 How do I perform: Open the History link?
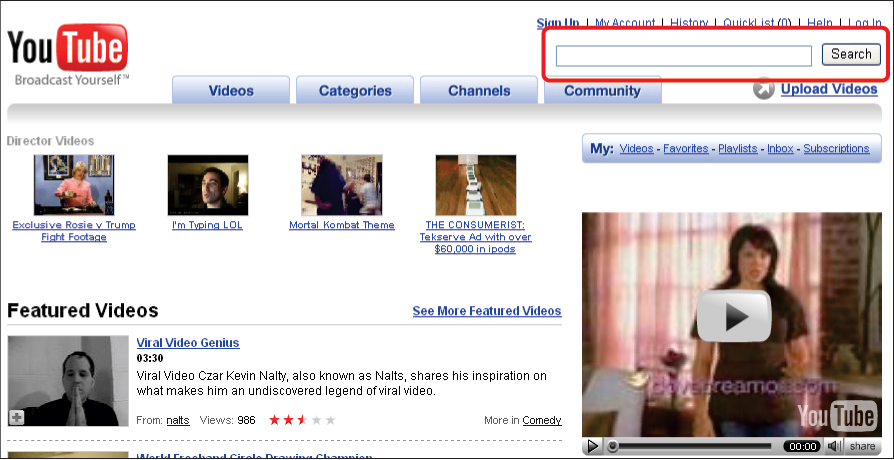tap(689, 23)
